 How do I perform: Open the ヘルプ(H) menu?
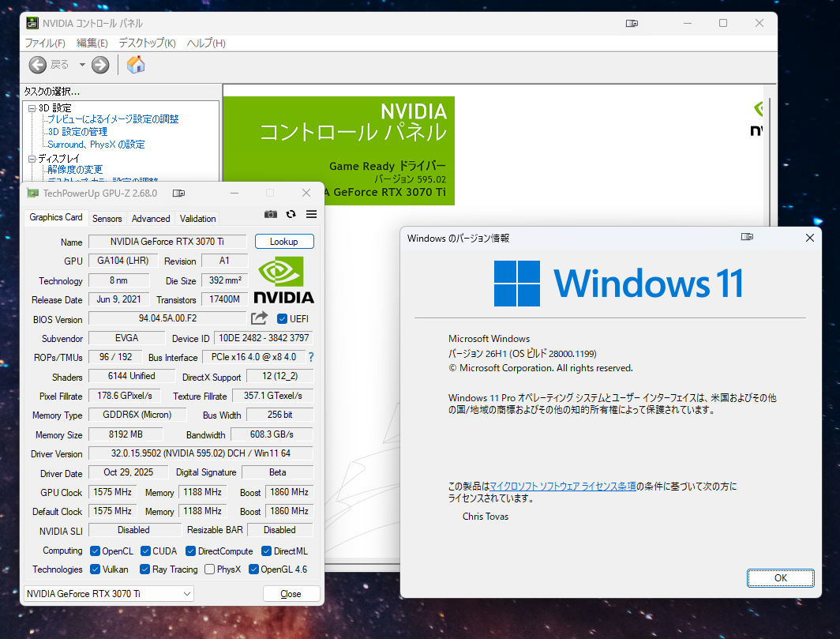(206, 43)
